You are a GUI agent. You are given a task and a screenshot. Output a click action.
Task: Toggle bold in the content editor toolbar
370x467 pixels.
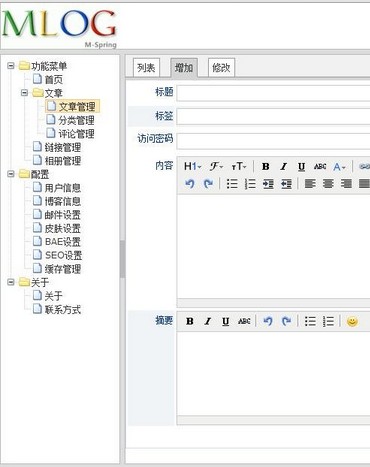tap(266, 166)
